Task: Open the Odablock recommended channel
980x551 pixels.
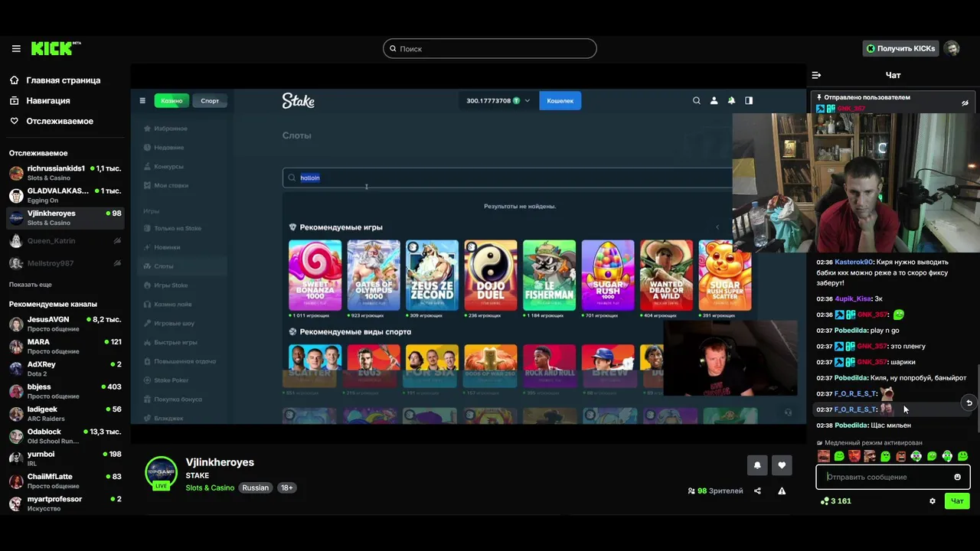Action: [65, 436]
